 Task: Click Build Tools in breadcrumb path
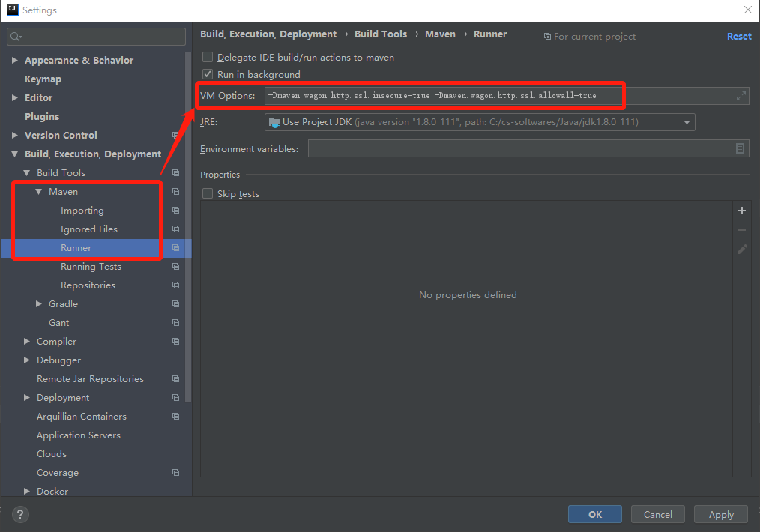(x=381, y=34)
